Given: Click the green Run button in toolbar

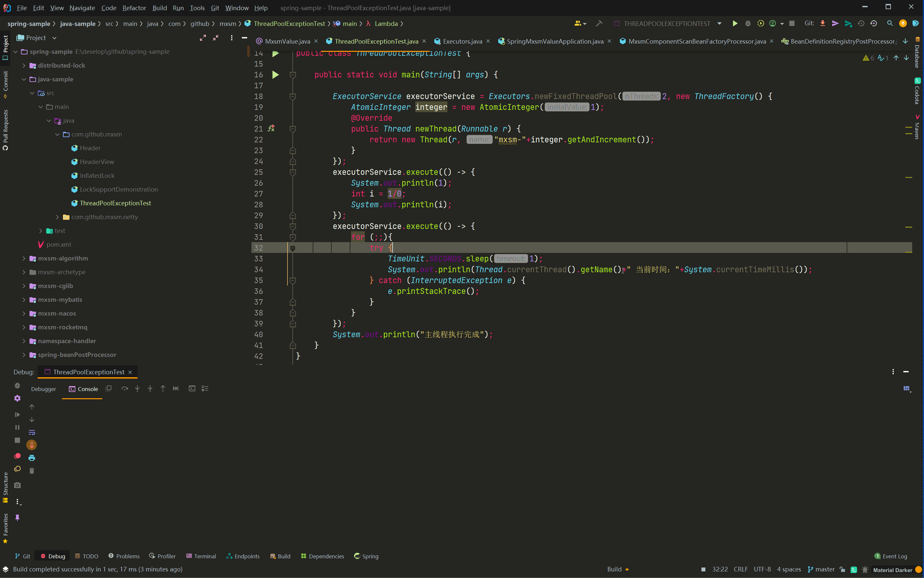Looking at the screenshot, I should coord(735,24).
